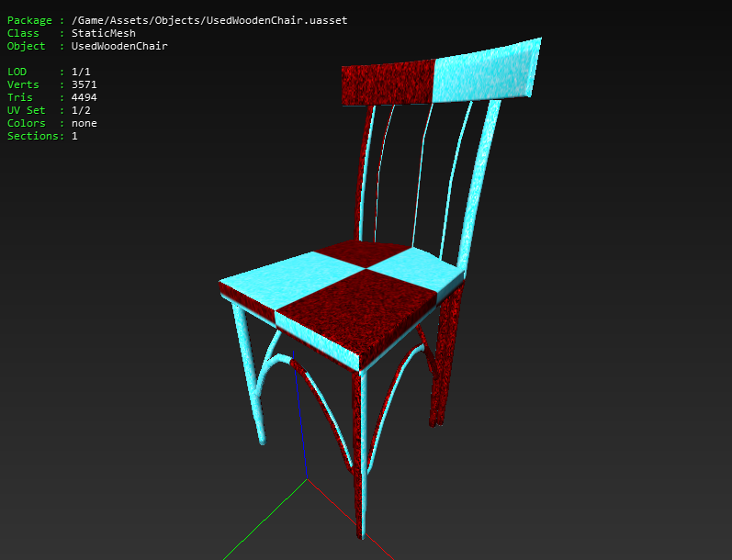This screenshot has width=732, height=560.
Task: Click the Tris count 4494
Action: 84,97
